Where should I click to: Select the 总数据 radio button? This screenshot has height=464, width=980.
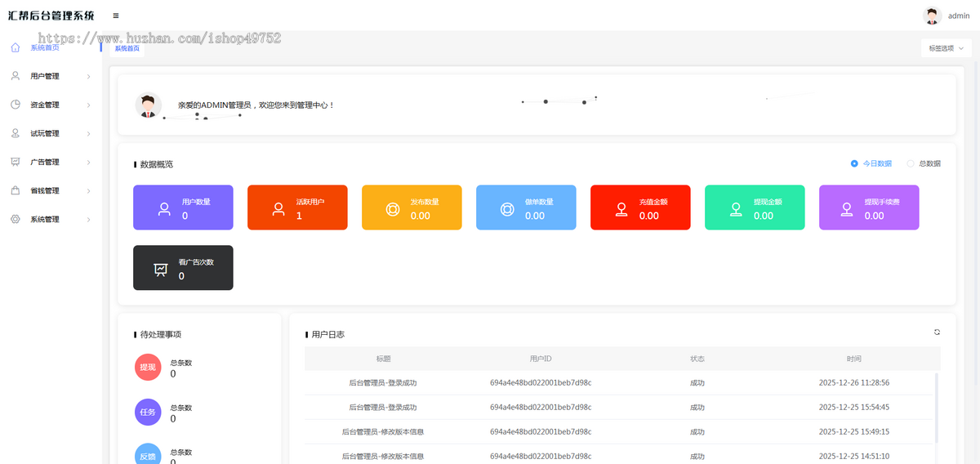tap(911, 163)
